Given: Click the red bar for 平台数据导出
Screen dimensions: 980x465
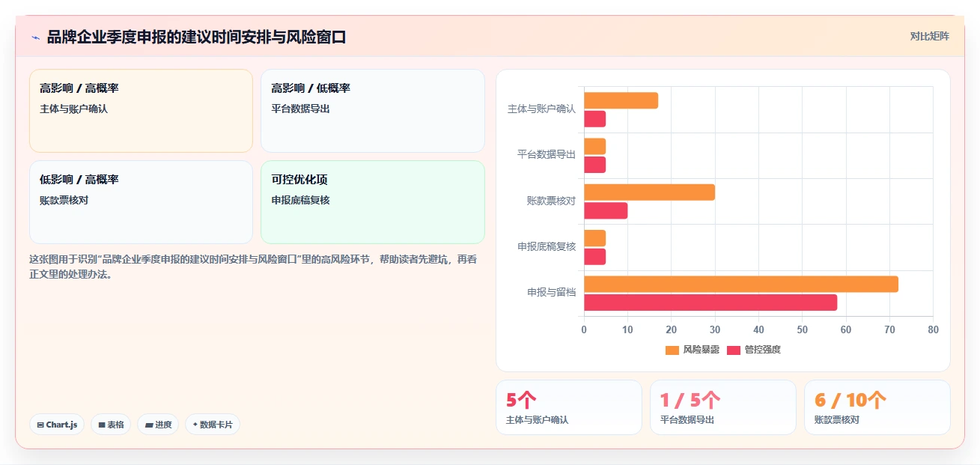Looking at the screenshot, I should [595, 165].
